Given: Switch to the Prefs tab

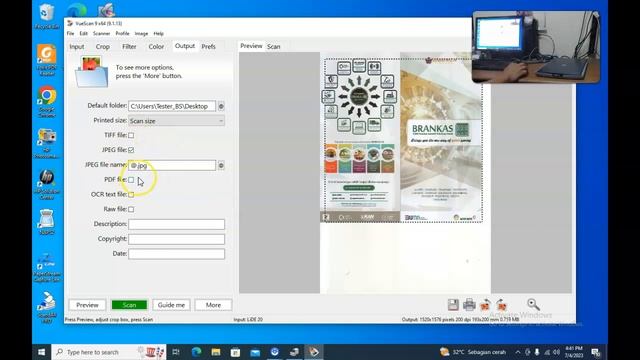Looking at the screenshot, I should click(209, 47).
